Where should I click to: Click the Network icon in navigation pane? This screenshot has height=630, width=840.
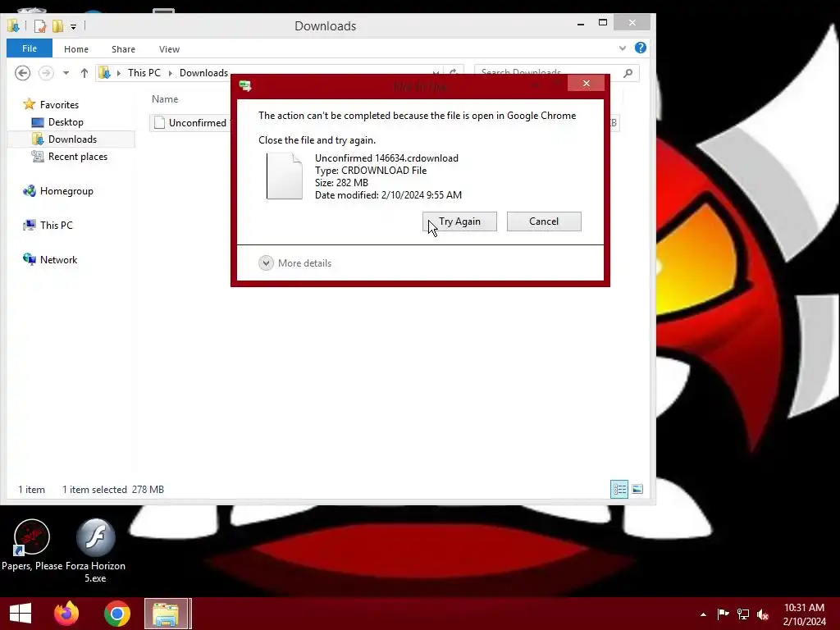tap(30, 259)
